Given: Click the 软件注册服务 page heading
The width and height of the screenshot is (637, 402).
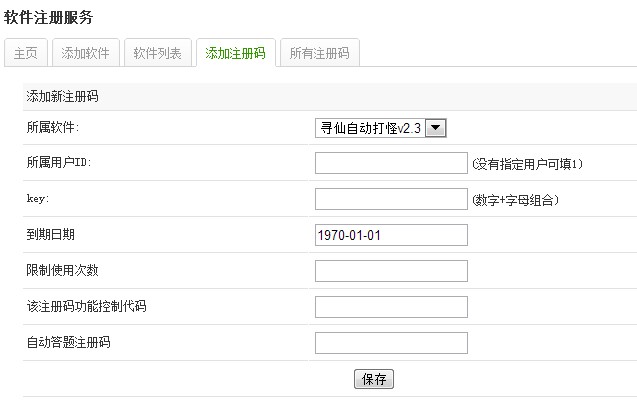Looking at the screenshot, I should pos(49,17).
